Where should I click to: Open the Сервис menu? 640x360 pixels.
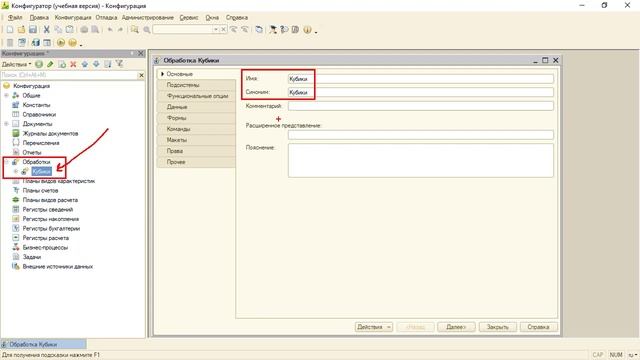(x=189, y=18)
